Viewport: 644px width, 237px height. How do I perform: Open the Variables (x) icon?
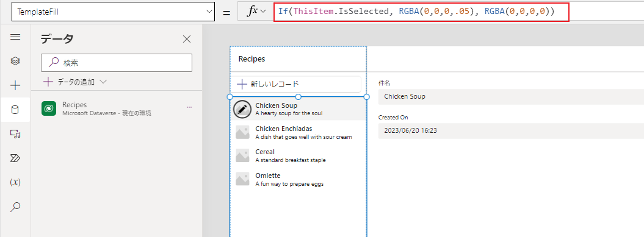click(15, 182)
